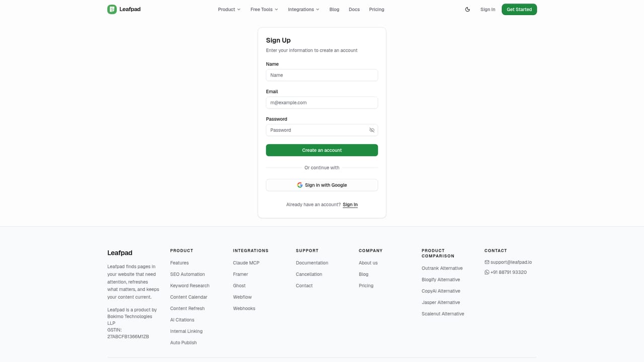The width and height of the screenshot is (644, 362).
Task: Click the WhatsApp icon beside phone number
Action: [487, 273]
